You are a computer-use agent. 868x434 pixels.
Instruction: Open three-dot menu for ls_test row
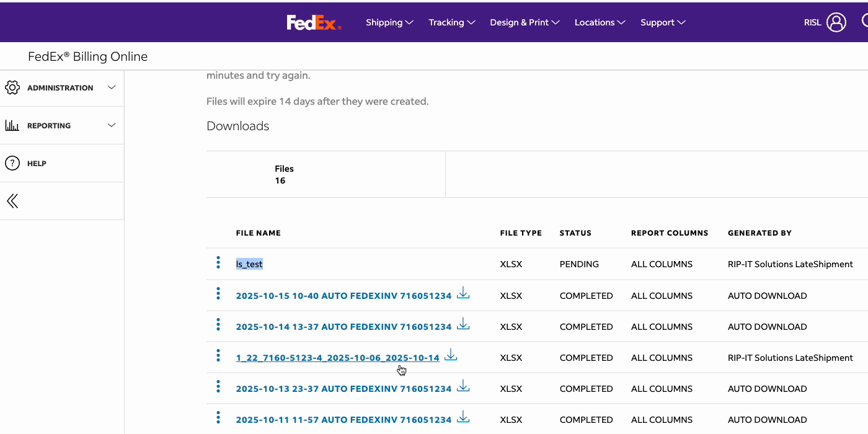218,263
